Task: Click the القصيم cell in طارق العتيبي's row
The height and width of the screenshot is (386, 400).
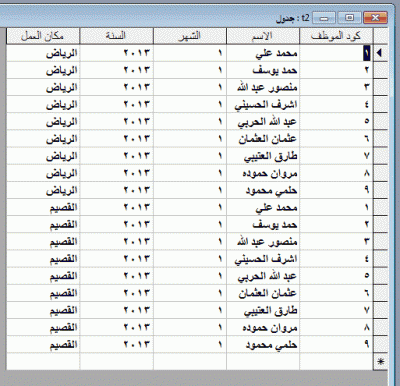Action: 43,310
